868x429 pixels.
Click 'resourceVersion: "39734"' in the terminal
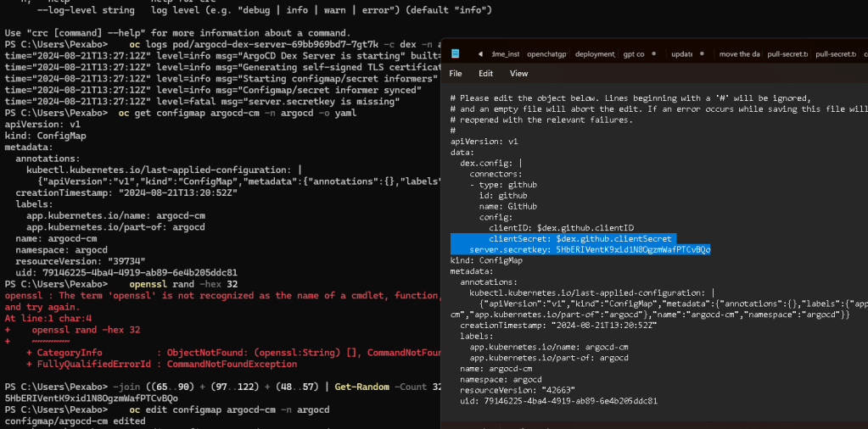[x=81, y=261]
